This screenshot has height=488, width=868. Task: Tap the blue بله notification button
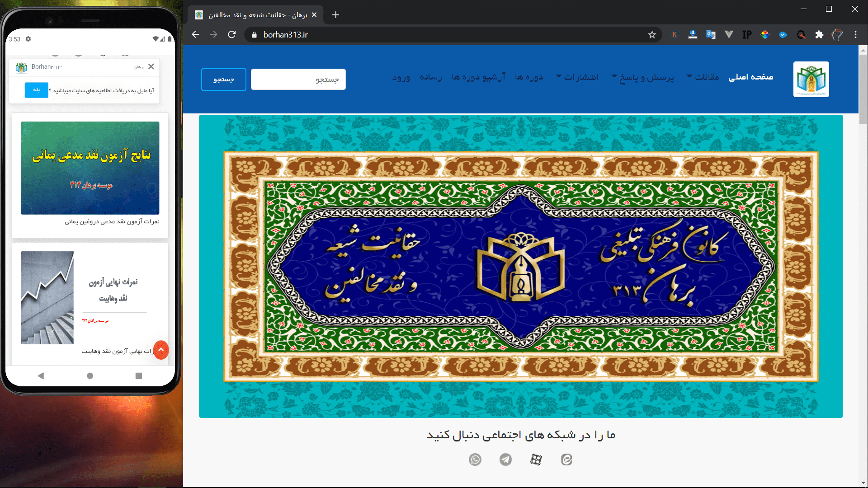36,90
